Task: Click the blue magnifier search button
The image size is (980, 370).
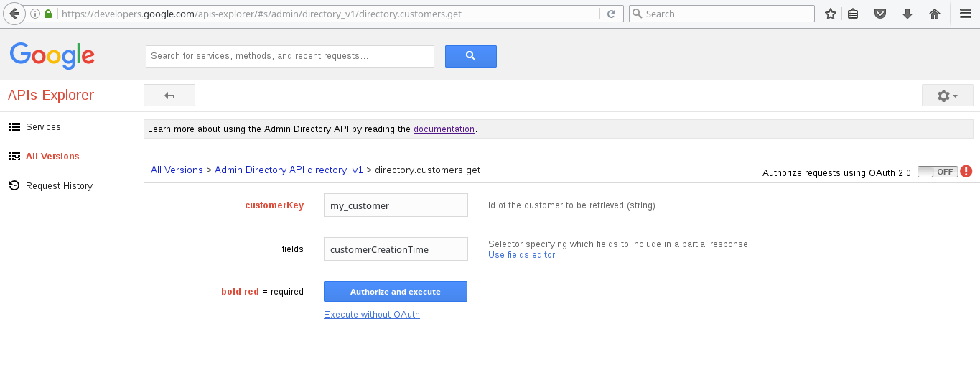Action: point(471,56)
